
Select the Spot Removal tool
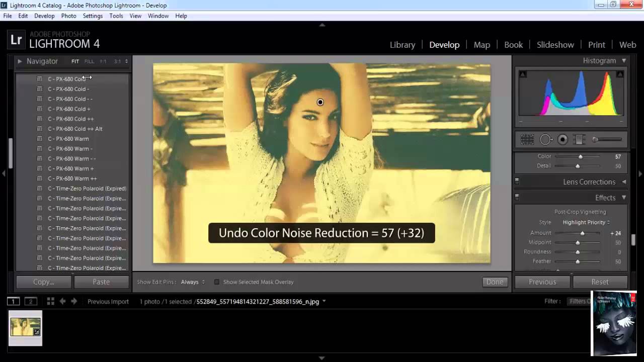pyautogui.click(x=546, y=139)
